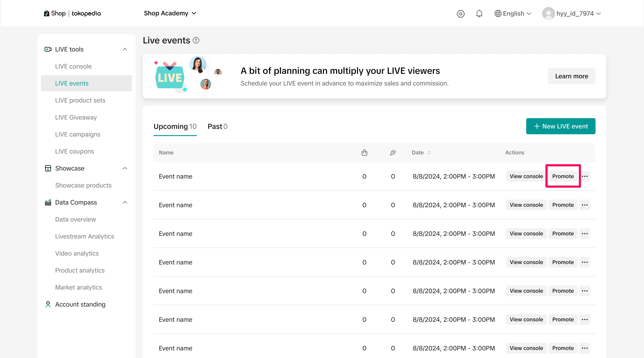Collapse the LIVE tools section

(125, 49)
